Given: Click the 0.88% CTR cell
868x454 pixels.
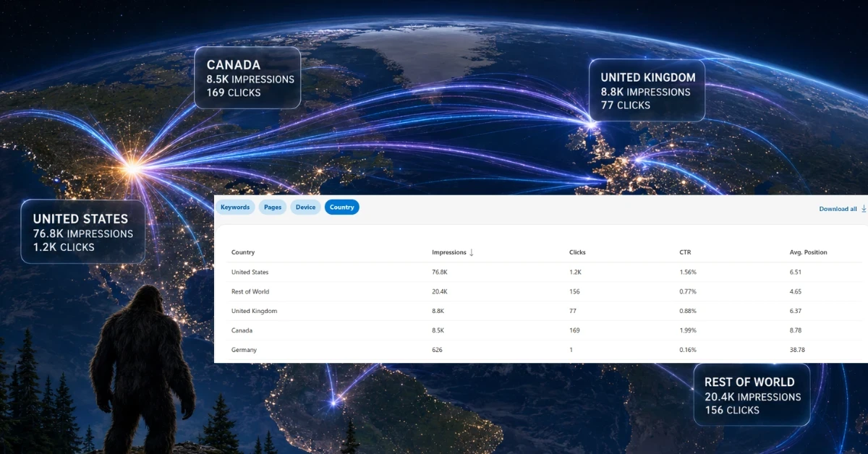Looking at the screenshot, I should click(x=688, y=311).
